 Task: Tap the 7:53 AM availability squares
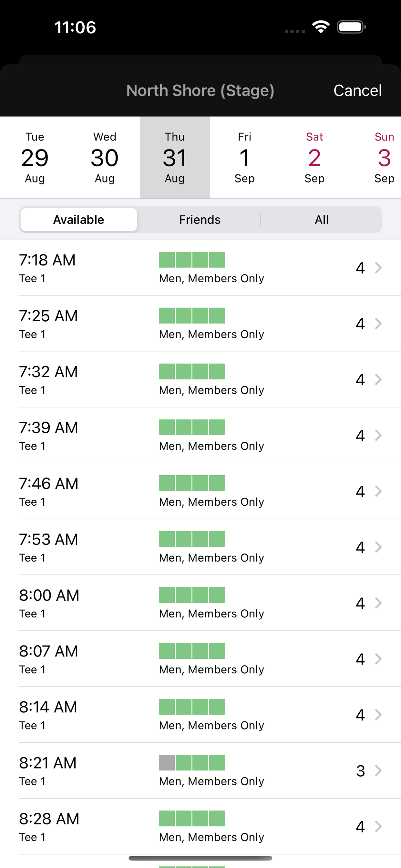[192, 539]
